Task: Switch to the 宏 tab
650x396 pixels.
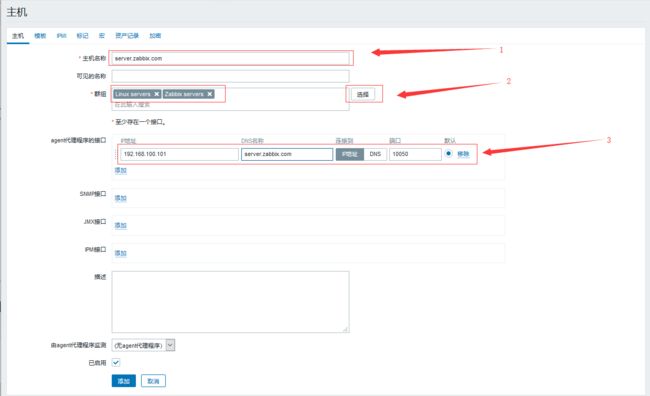Action: (x=102, y=36)
